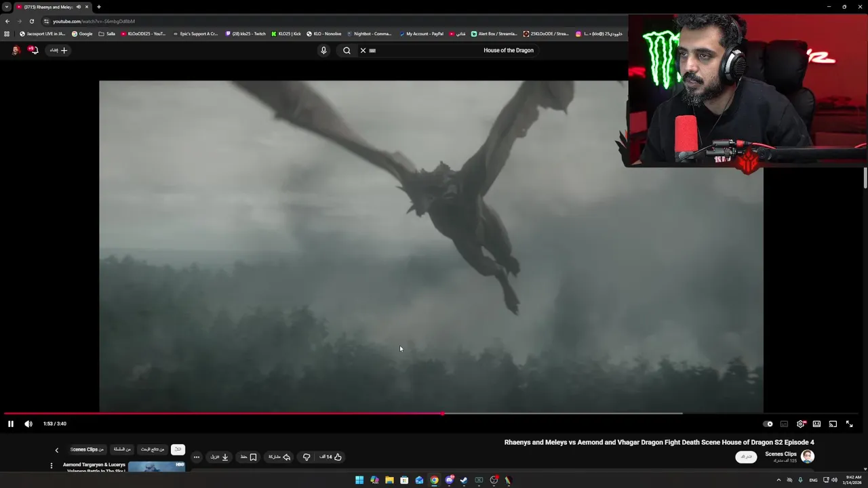Open the player settings gear
Image resolution: width=868 pixels, height=488 pixels.
801,424
